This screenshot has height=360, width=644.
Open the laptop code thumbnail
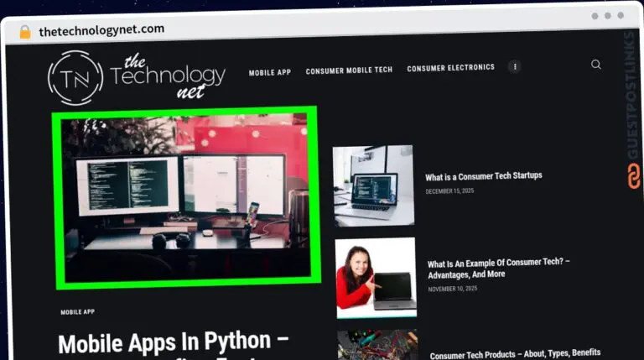373,185
